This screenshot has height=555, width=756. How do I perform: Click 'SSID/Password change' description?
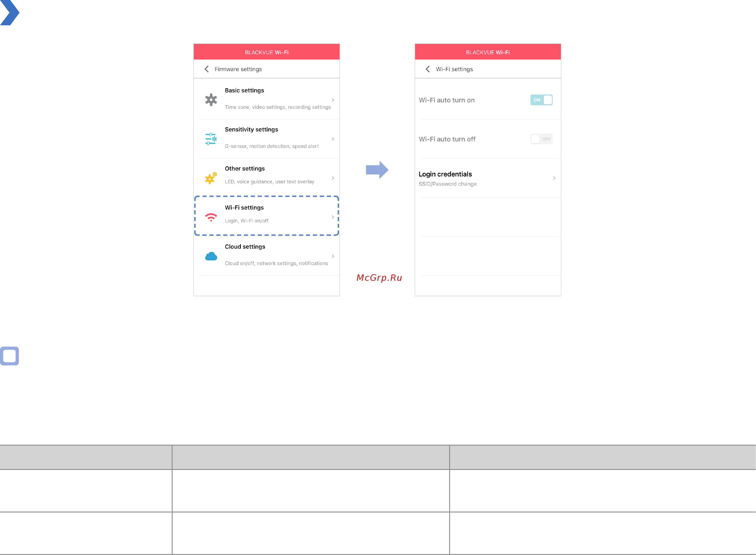tap(448, 184)
